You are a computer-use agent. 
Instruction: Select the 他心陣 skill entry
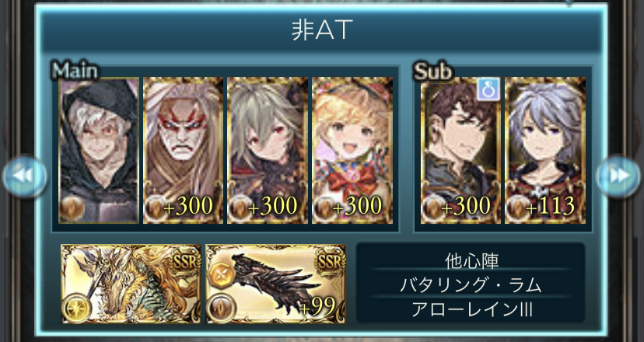[471, 260]
